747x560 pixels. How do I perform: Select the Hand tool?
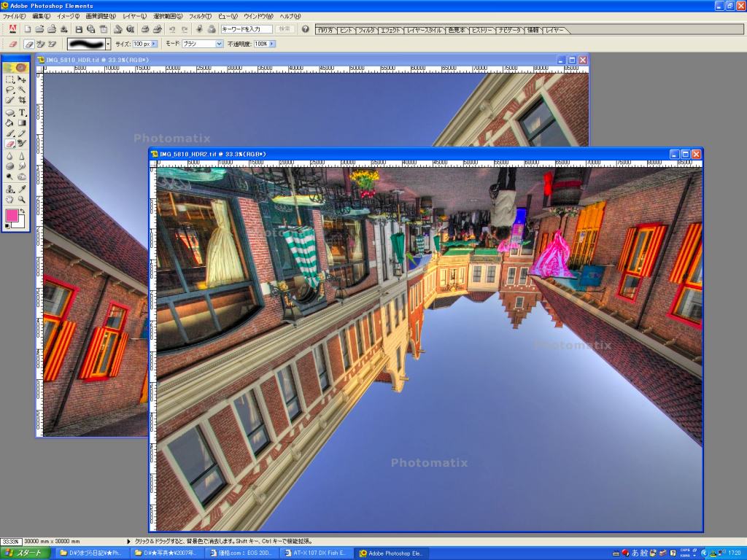point(9,199)
